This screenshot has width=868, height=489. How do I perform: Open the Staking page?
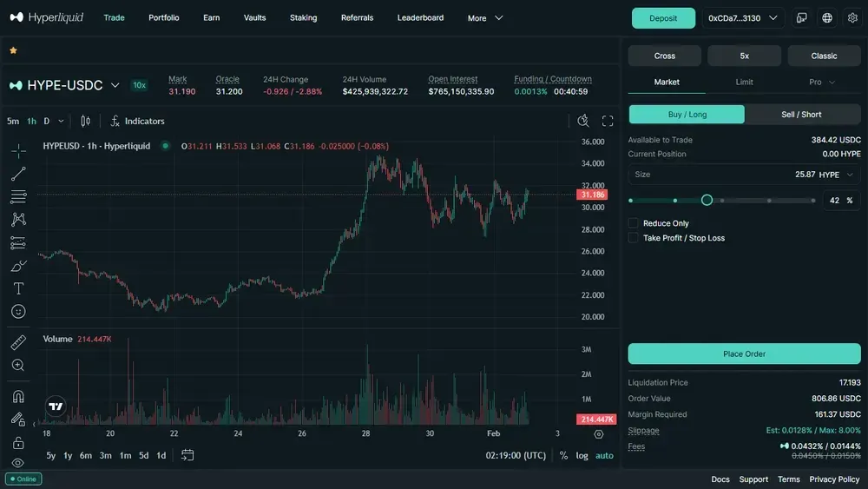[x=303, y=17]
